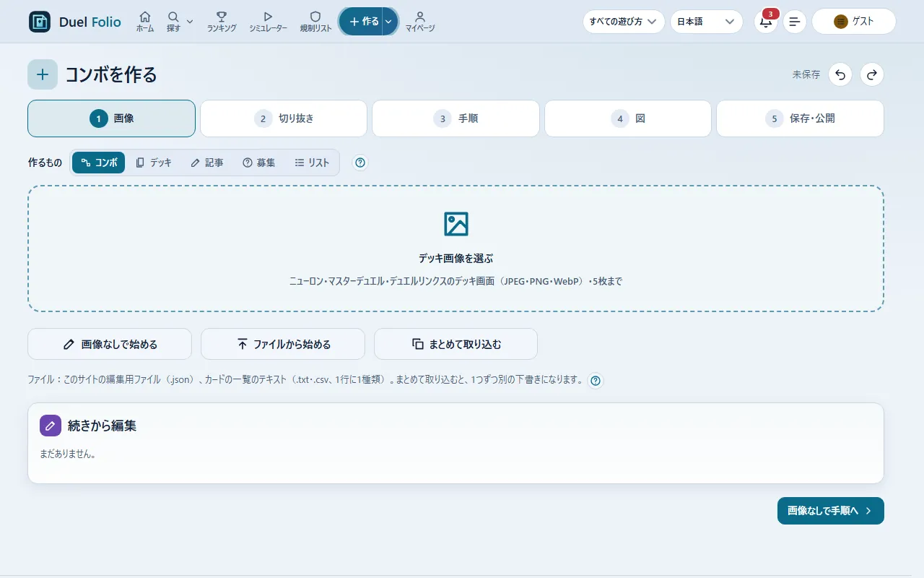Click the redo arrow icon
This screenshot has width=924, height=578.
point(872,74)
